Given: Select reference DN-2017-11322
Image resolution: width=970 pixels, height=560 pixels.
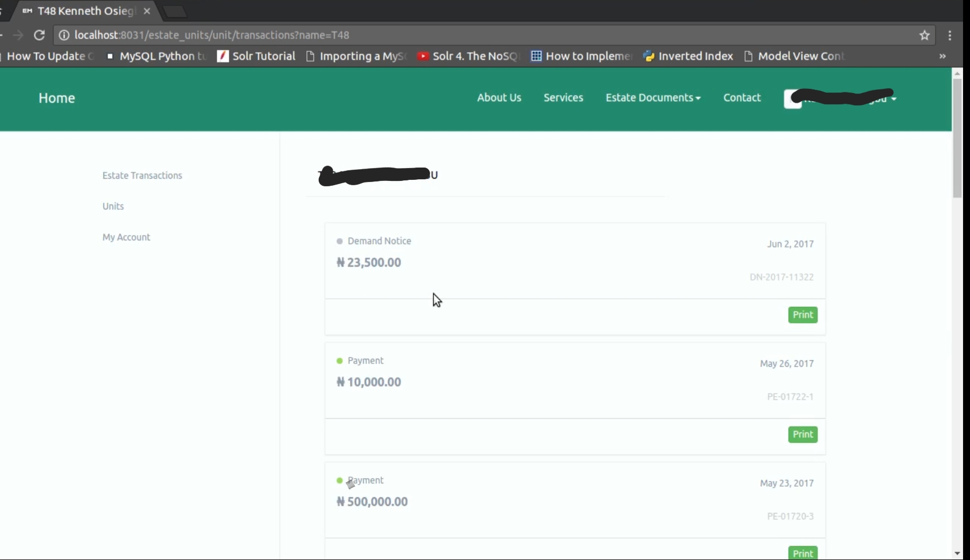Looking at the screenshot, I should (x=781, y=277).
